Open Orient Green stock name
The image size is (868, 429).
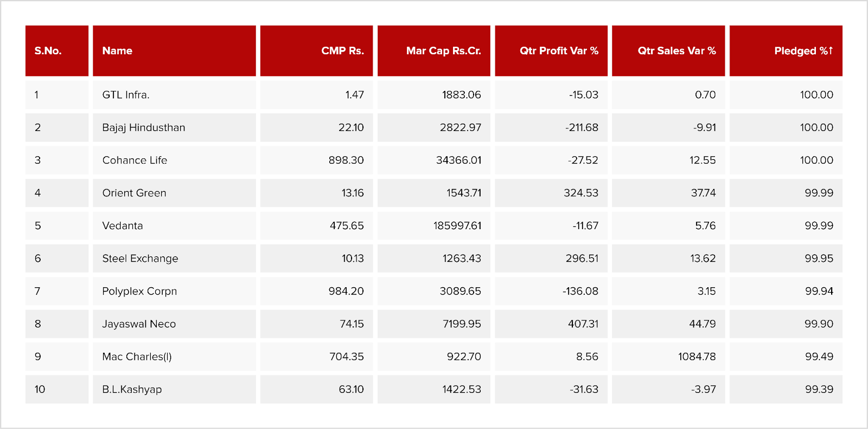click(x=134, y=193)
